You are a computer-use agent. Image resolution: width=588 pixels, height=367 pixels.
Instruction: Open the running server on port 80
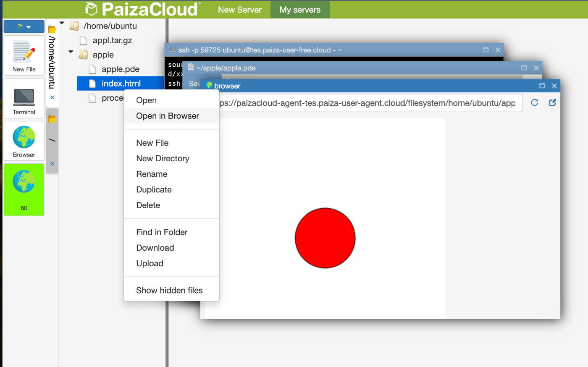24,190
